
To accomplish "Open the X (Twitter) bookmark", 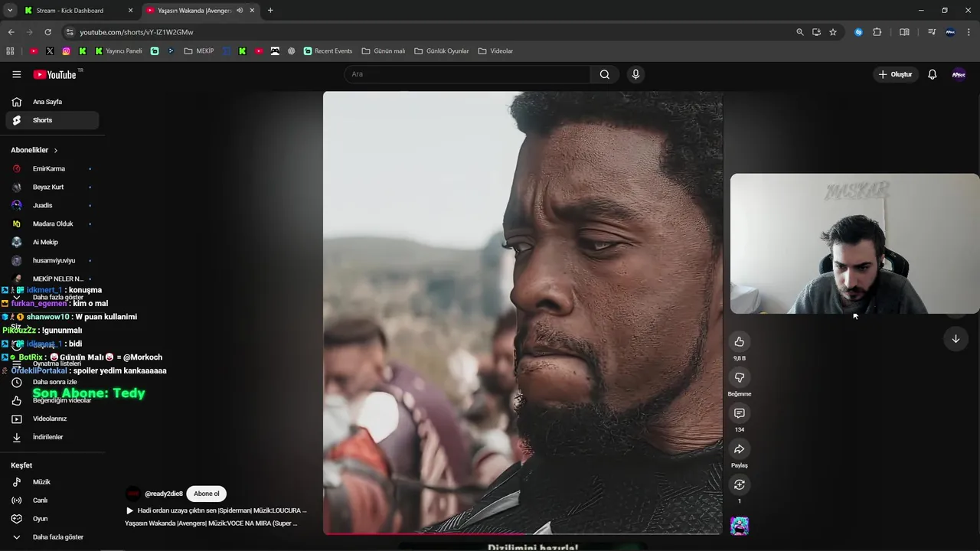I will 50,51.
